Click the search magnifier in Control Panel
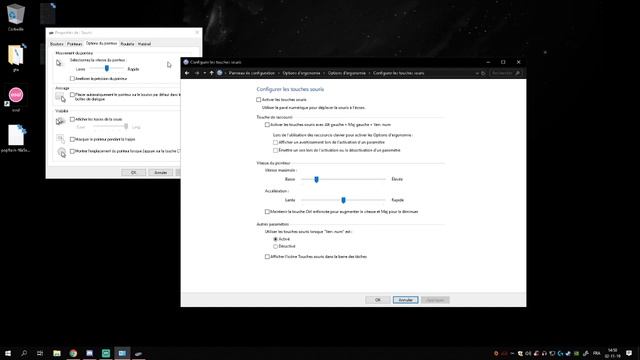This screenshot has width=640, height=360. [518, 73]
